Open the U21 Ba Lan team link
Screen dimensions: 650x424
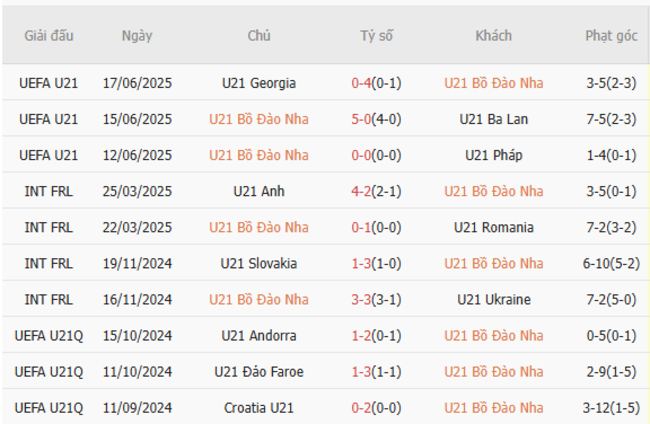pos(494,119)
